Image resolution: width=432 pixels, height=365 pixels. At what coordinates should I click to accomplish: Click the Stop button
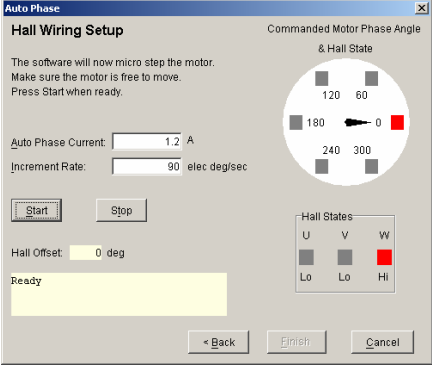tap(121, 210)
